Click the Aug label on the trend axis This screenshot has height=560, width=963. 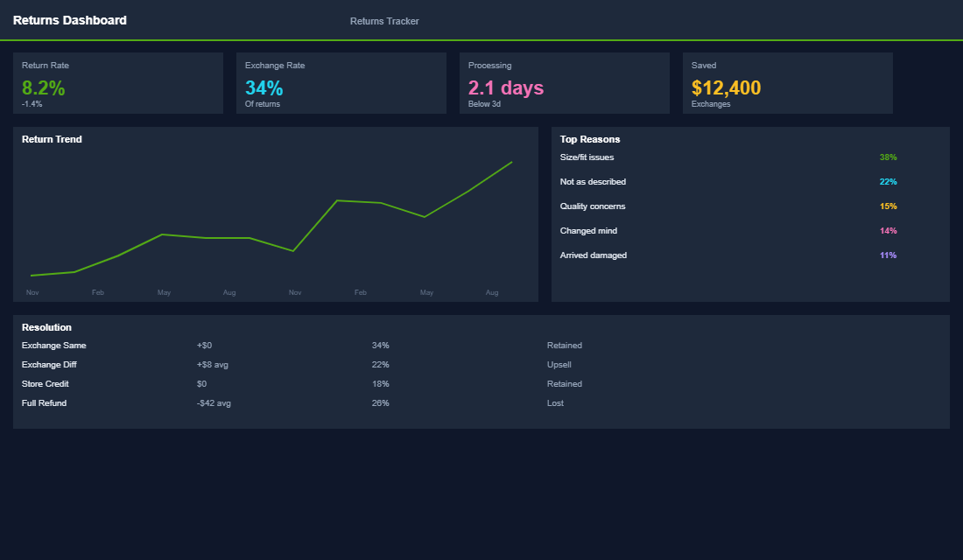tap(492, 292)
